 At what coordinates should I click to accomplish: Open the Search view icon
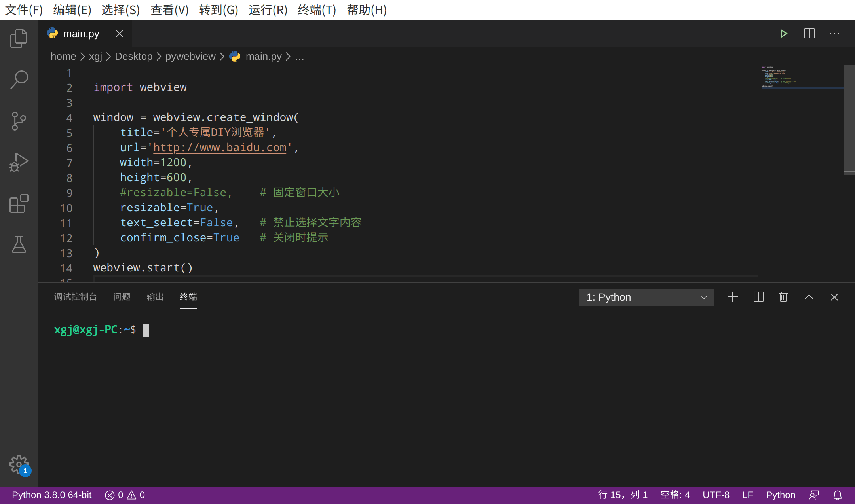pyautogui.click(x=19, y=80)
